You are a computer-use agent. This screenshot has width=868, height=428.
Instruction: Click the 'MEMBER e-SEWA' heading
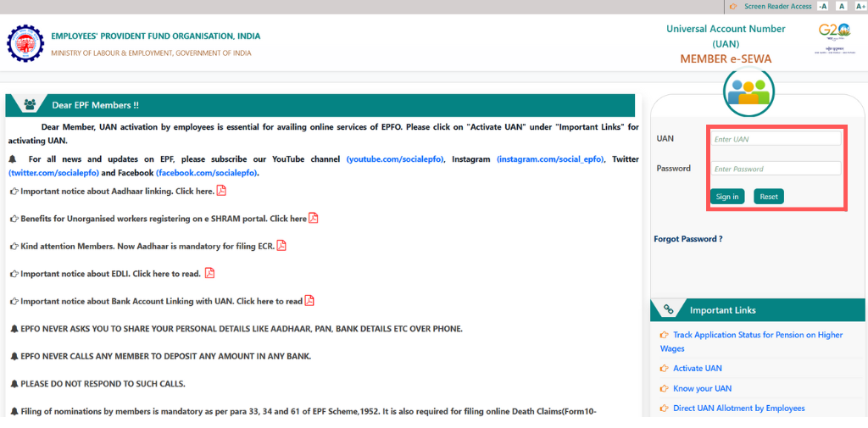(x=726, y=58)
